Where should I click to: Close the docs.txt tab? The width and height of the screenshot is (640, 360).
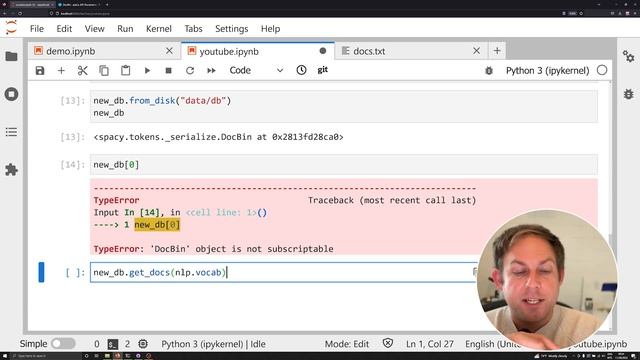tap(476, 51)
